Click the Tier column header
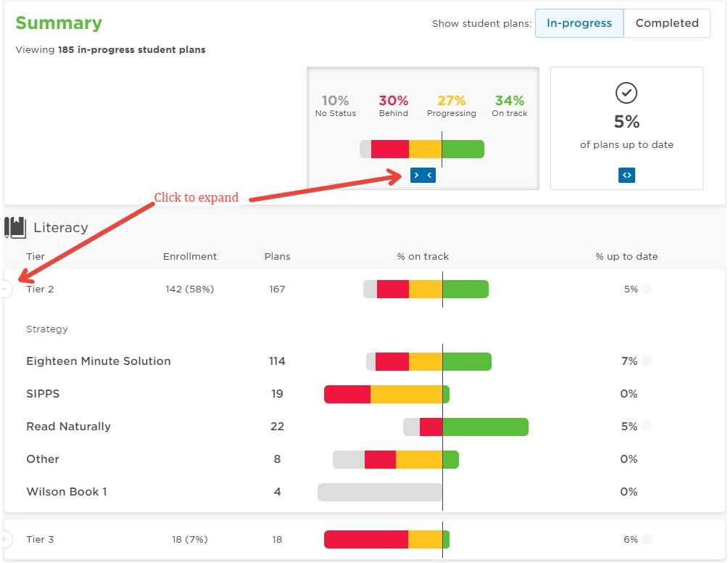Viewport: 728px width, 563px height. pyautogui.click(x=36, y=256)
